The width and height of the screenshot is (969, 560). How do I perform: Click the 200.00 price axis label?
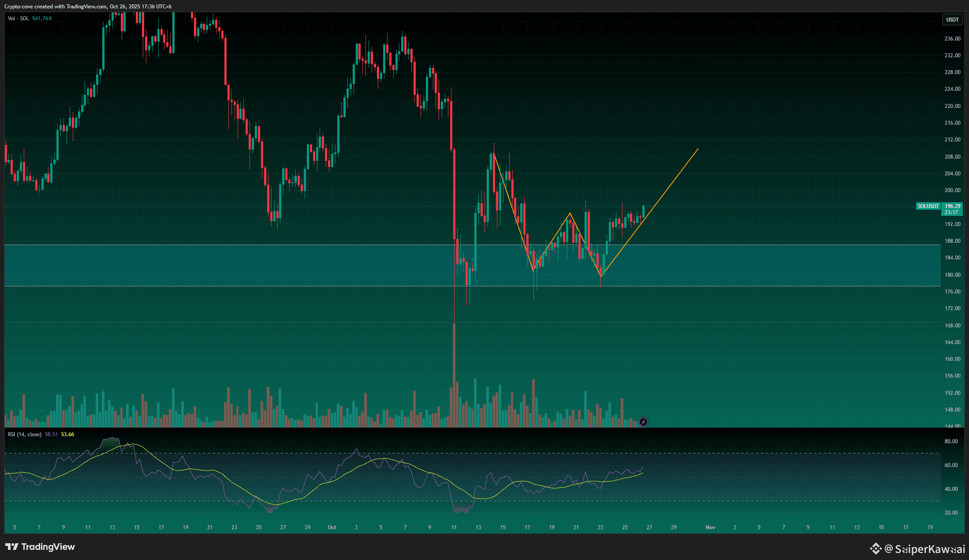click(x=952, y=190)
